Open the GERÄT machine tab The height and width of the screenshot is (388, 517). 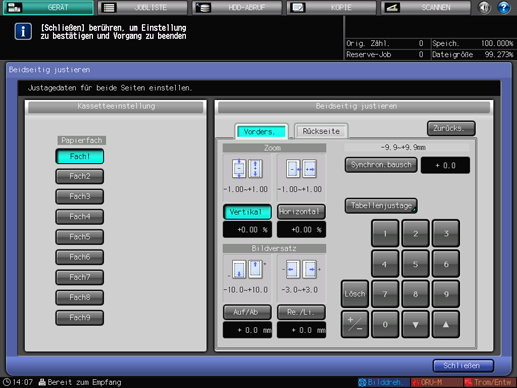pos(48,7)
